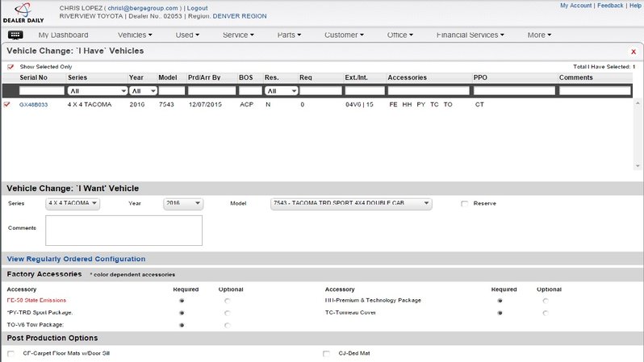Image resolution: width=644 pixels, height=362 pixels.
Task: Set TO-V6 Tow Package to Optional
Action: click(227, 325)
